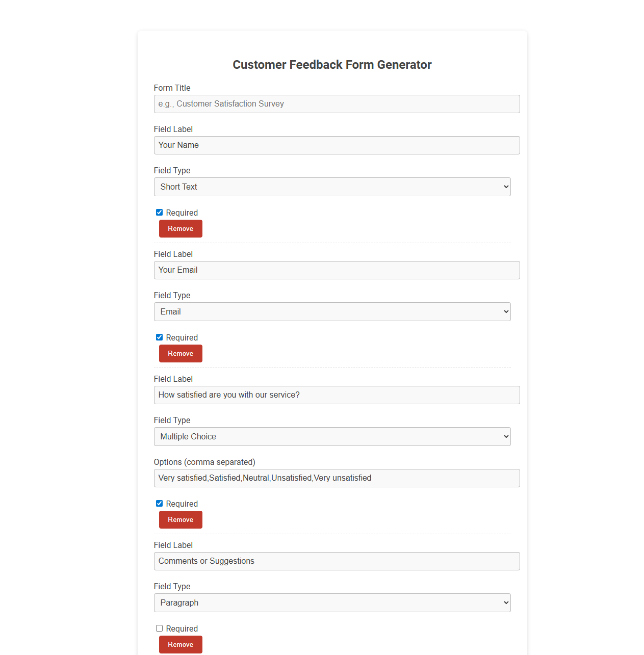644x655 pixels.
Task: Uncheck Required on the satisfaction question
Action: tap(159, 503)
